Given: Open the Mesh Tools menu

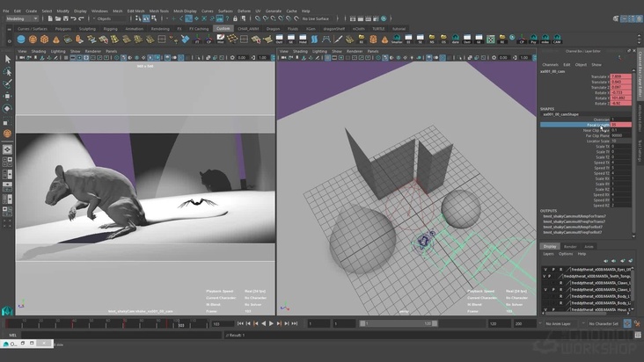Looking at the screenshot, I should click(159, 11).
